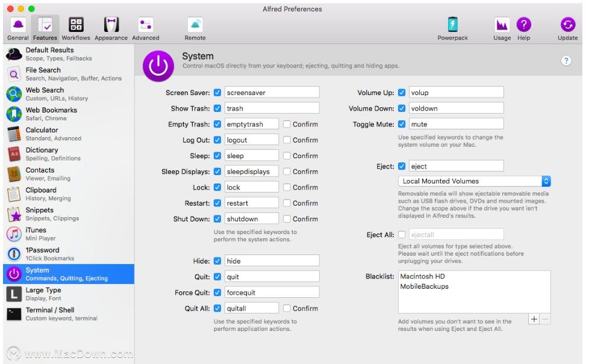Select iTunes Mini Player in sidebar
589x364 pixels.
pos(69,234)
